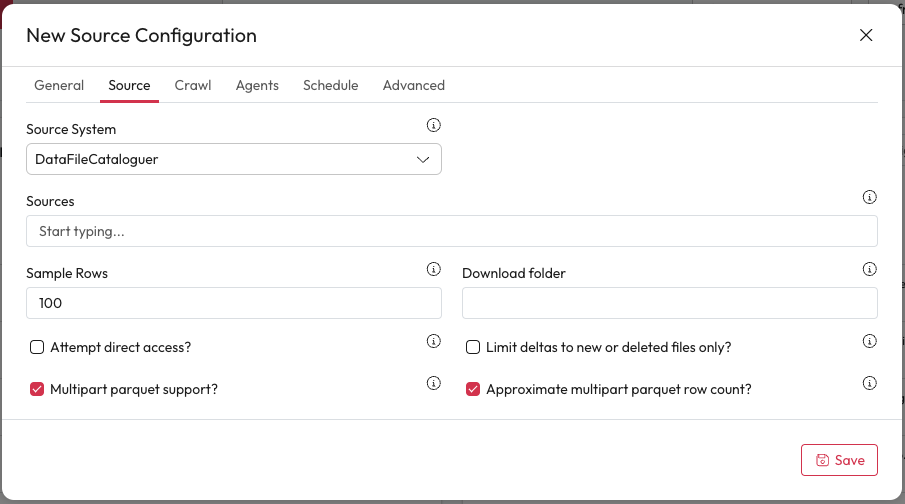Uncheck Multipart parquet support

[37, 389]
